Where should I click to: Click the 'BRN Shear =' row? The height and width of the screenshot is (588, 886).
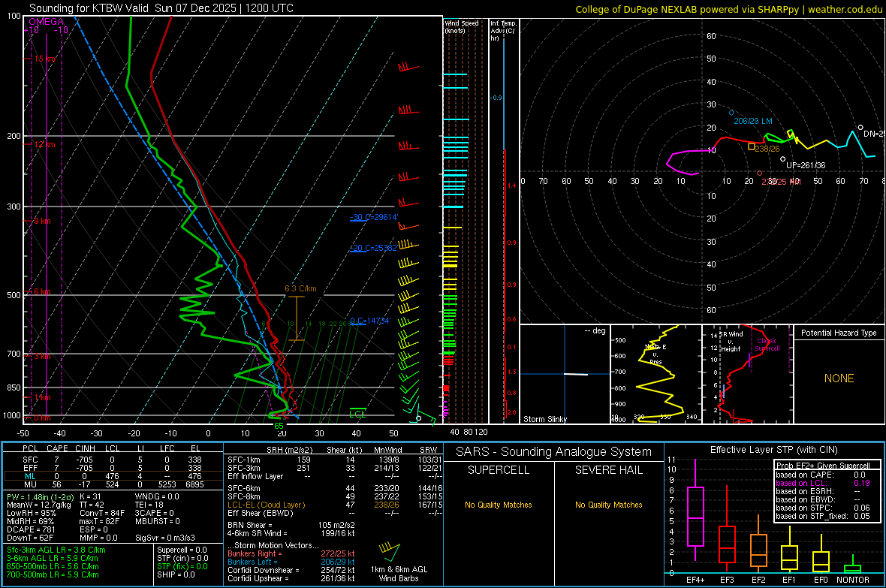click(291, 525)
